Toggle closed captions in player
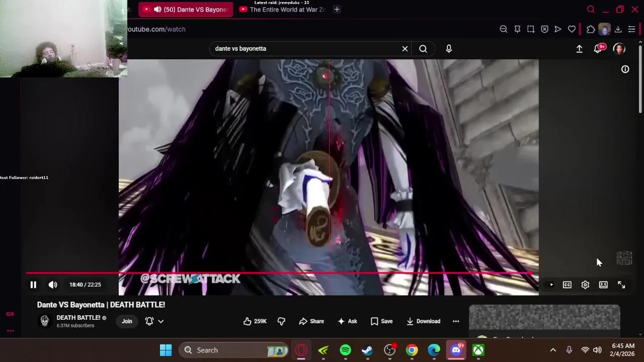 click(x=567, y=285)
